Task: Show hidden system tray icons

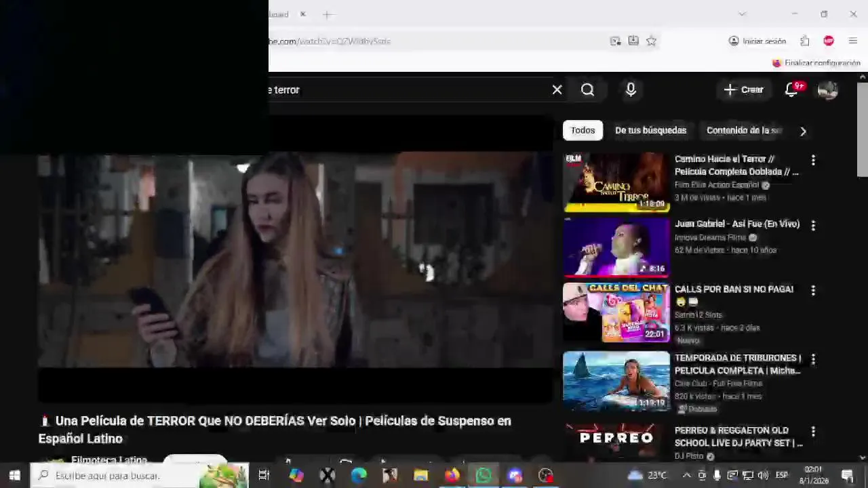Action: coord(687,475)
